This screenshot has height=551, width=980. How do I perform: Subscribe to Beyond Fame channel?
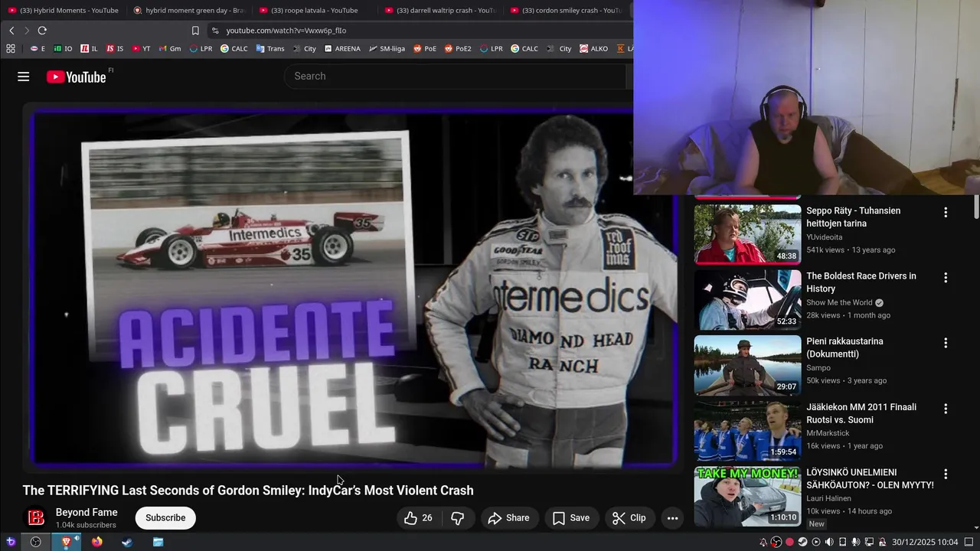click(x=165, y=518)
